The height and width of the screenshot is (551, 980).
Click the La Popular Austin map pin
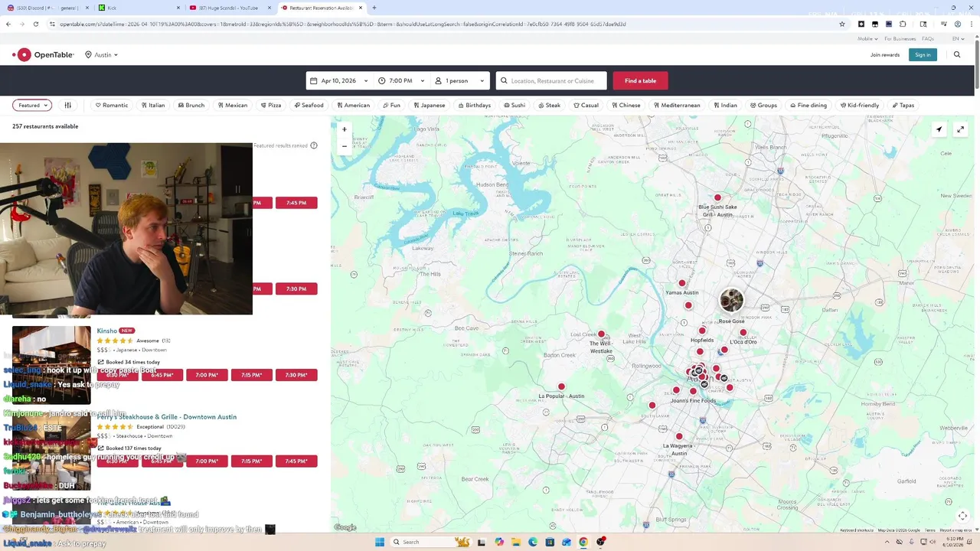561,386
